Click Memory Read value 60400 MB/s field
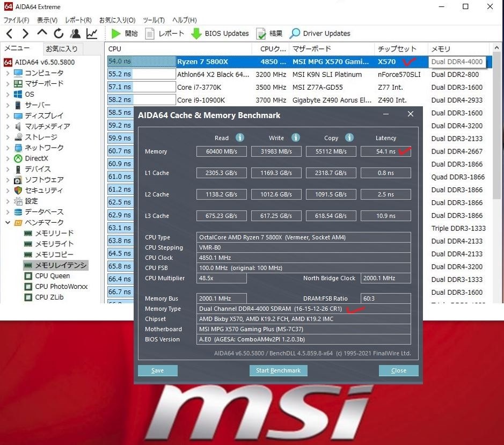The width and height of the screenshot is (504, 445). pos(222,151)
